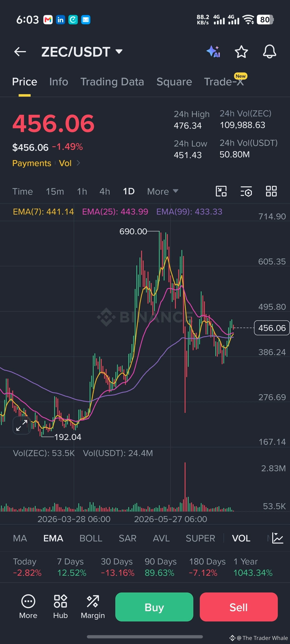
Task: Tap the 180 Days -7.12% performance
Action: click(x=207, y=567)
